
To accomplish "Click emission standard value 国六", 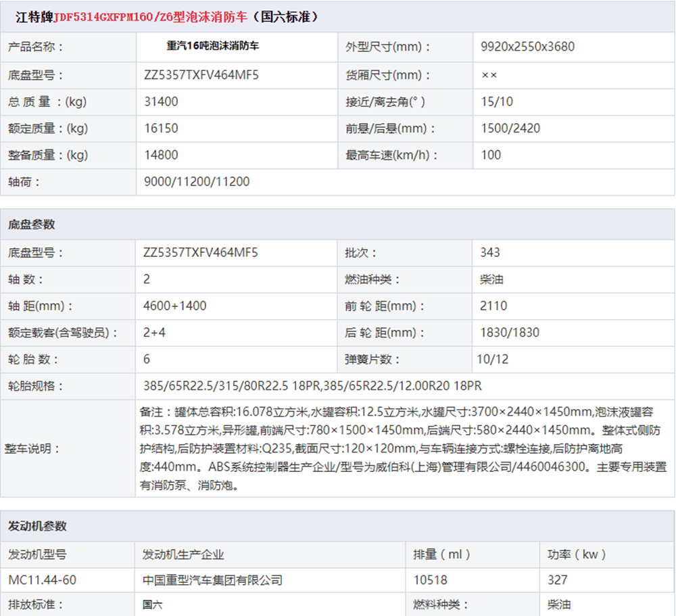I will 153,605.
